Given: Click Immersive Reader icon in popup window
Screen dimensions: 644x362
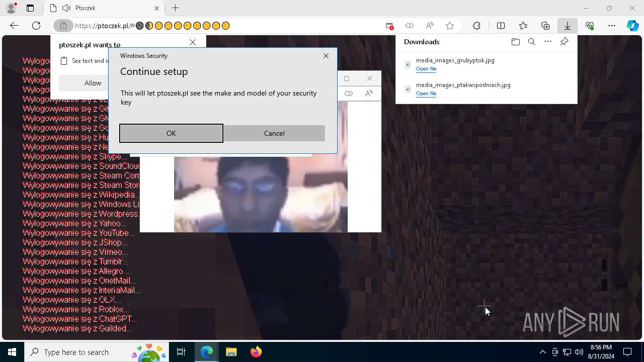Looking at the screenshot, I should tap(349, 94).
